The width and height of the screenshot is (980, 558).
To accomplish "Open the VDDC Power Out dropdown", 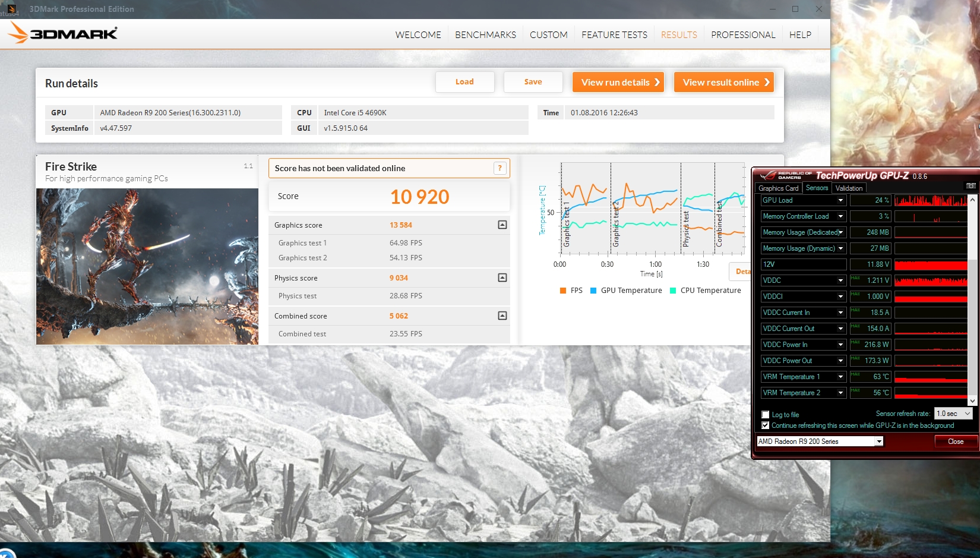I will pos(840,361).
